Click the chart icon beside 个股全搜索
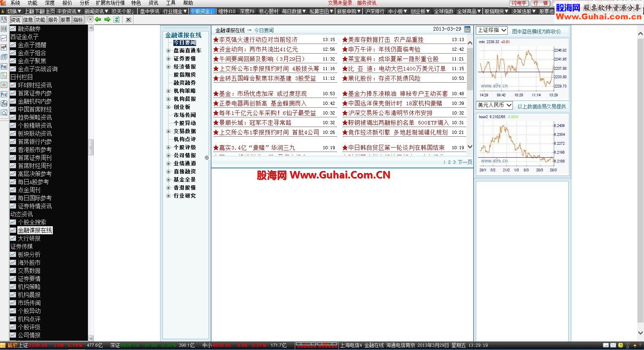Screen dimensions: 644x350 13,222
